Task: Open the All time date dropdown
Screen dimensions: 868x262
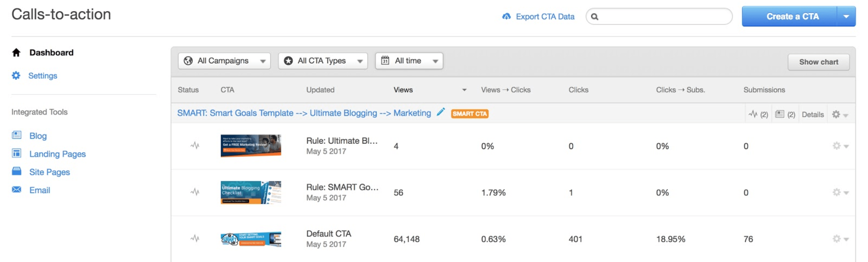Action: (409, 61)
